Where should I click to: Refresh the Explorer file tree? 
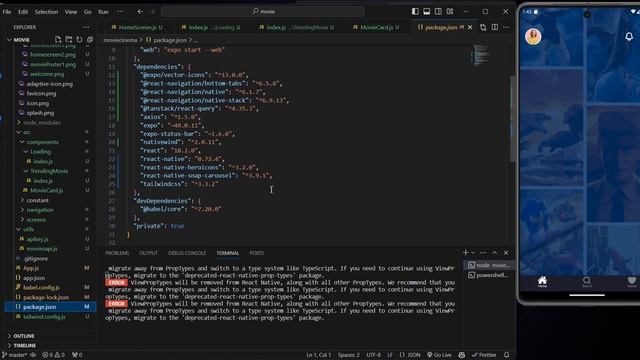pyautogui.click(x=79, y=40)
